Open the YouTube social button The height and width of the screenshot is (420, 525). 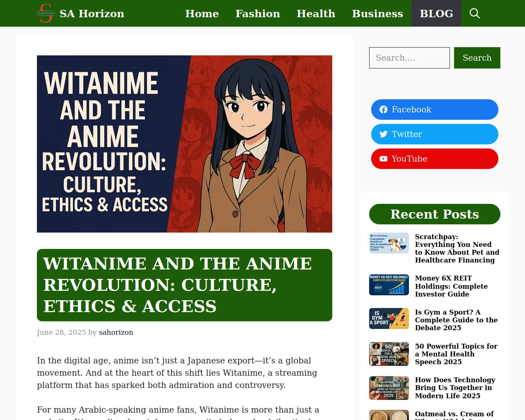[435, 159]
